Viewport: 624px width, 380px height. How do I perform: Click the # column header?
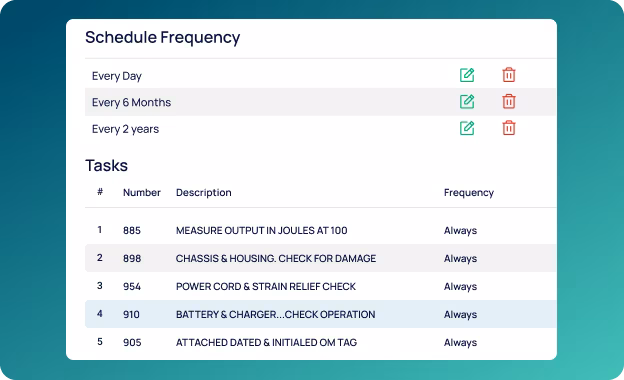[100, 192]
